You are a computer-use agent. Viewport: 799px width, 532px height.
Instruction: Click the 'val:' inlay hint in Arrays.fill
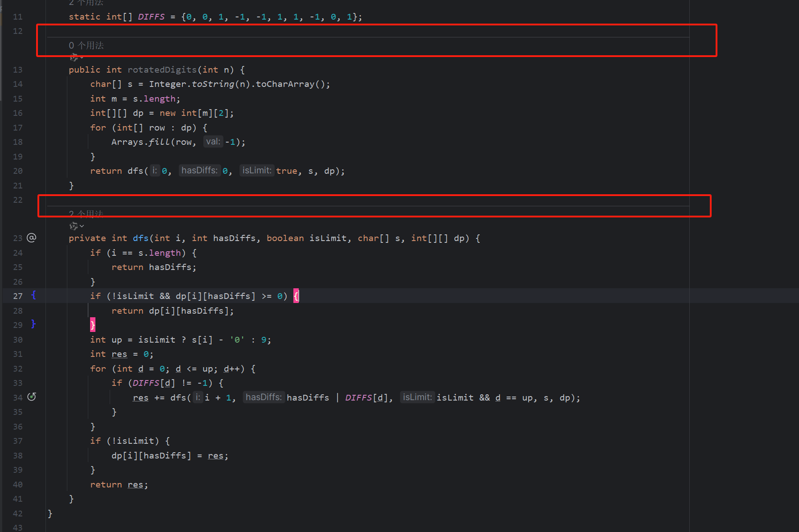tap(213, 142)
